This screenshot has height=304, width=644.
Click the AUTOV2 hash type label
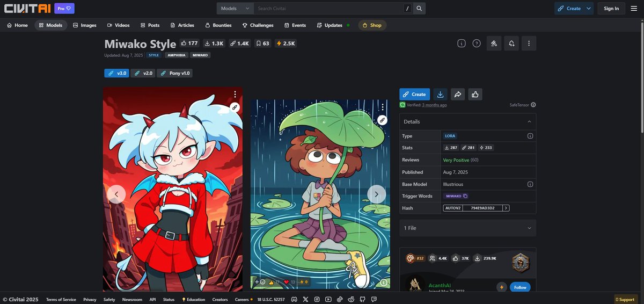453,208
